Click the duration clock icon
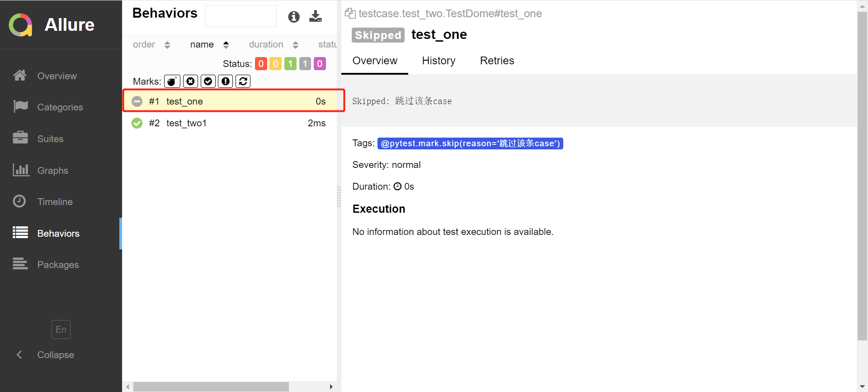Image resolution: width=868 pixels, height=392 pixels. (397, 186)
